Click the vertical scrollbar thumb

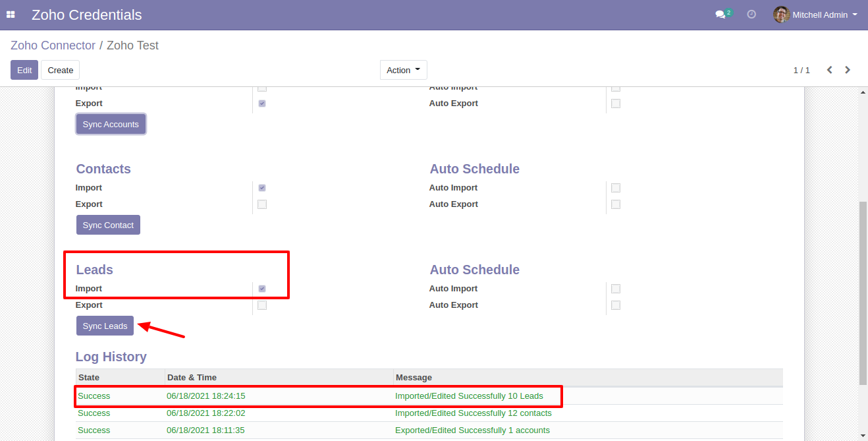click(863, 293)
